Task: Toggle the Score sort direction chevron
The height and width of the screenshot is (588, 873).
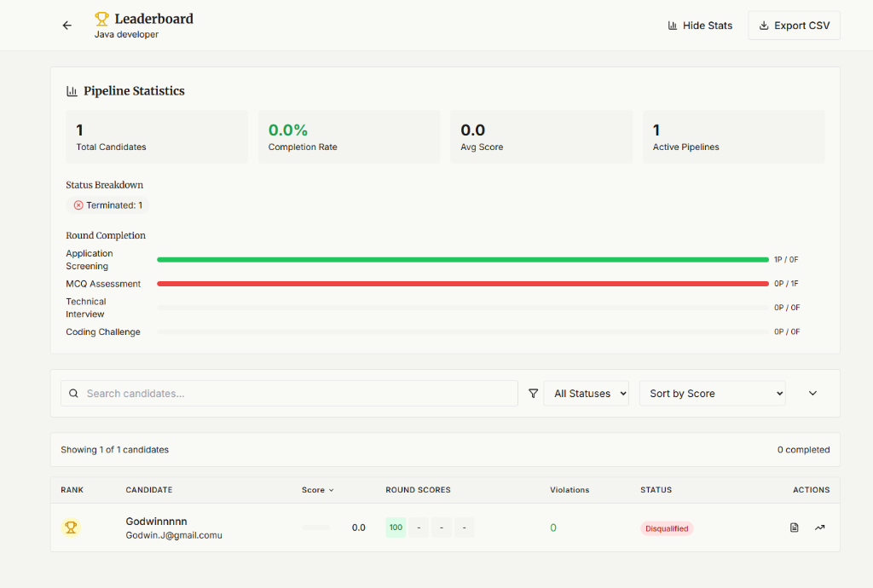Action: pyautogui.click(x=332, y=490)
